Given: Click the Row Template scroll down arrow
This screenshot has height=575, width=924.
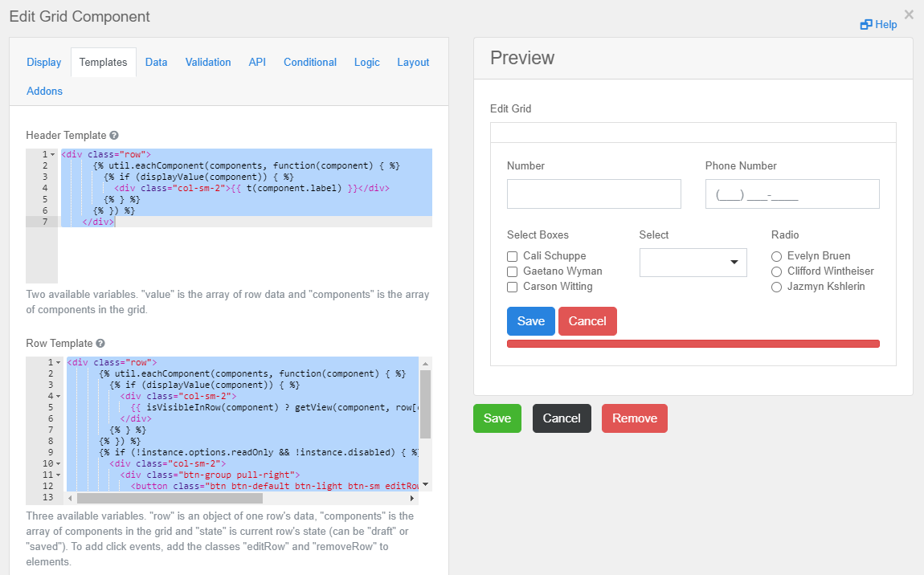Looking at the screenshot, I should point(426,485).
